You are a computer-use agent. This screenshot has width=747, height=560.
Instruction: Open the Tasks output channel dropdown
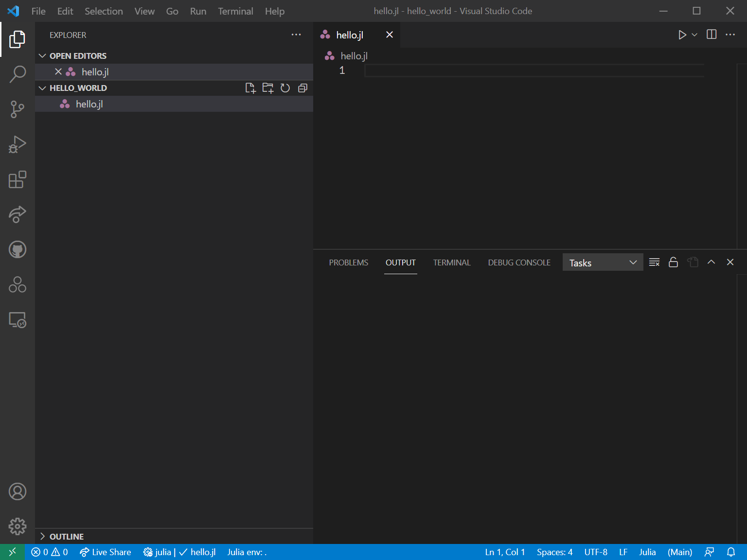point(603,262)
